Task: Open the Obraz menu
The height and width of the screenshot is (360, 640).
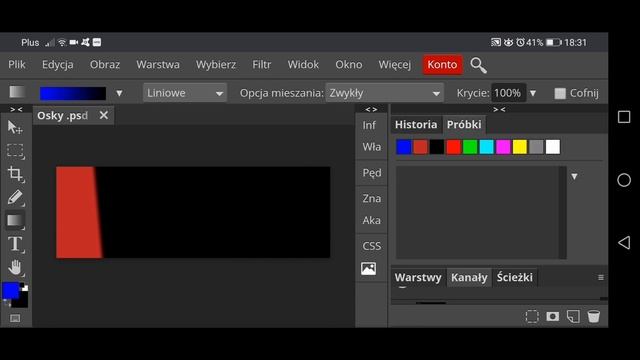Action: tap(105, 64)
